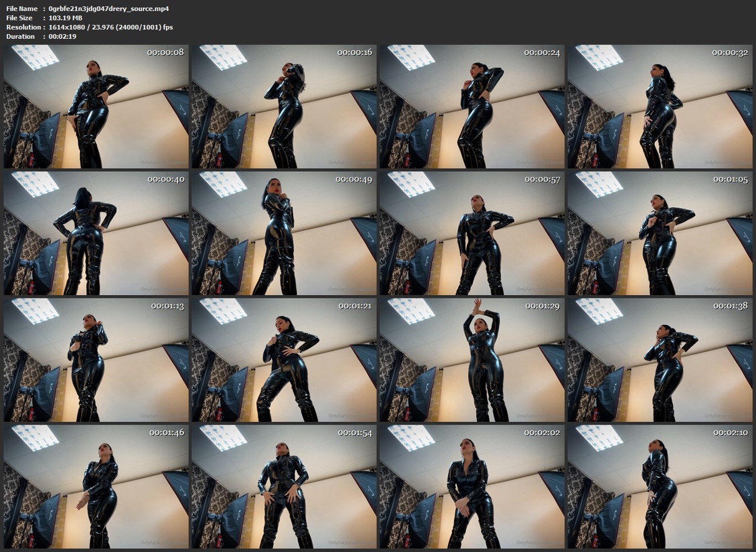Open the thumbnail timestamped 00:01:13
Viewport: 756px width, 552px height.
coord(96,360)
